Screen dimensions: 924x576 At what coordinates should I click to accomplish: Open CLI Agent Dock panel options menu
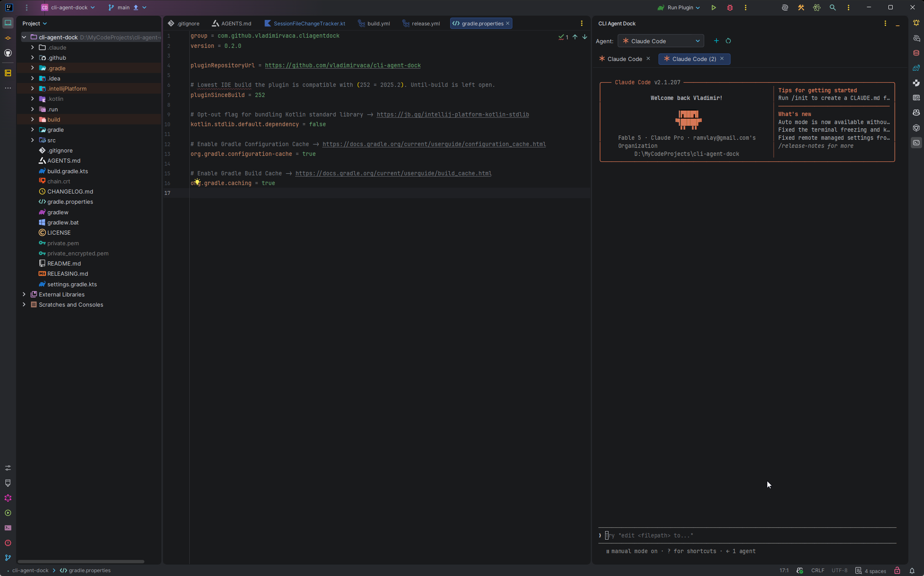click(885, 23)
